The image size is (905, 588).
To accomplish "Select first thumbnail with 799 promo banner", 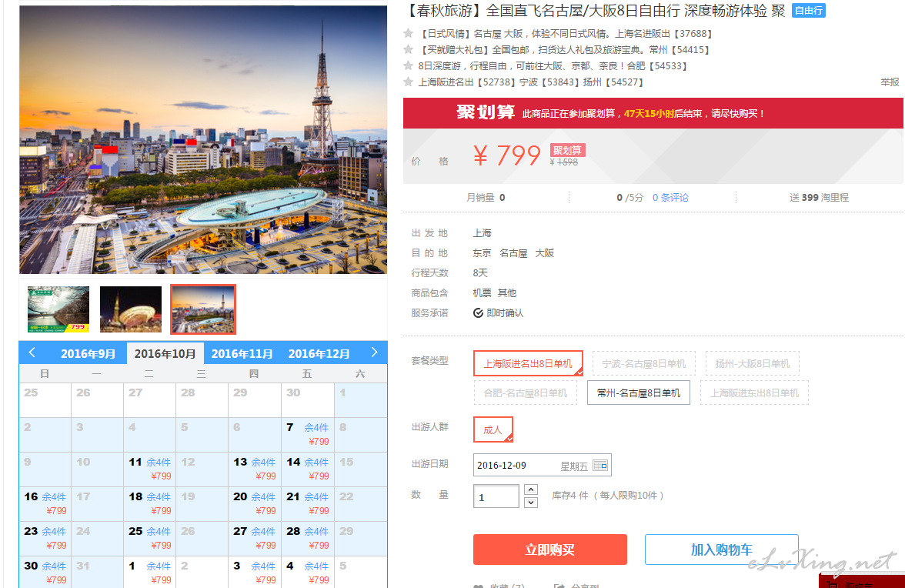I will (58, 309).
